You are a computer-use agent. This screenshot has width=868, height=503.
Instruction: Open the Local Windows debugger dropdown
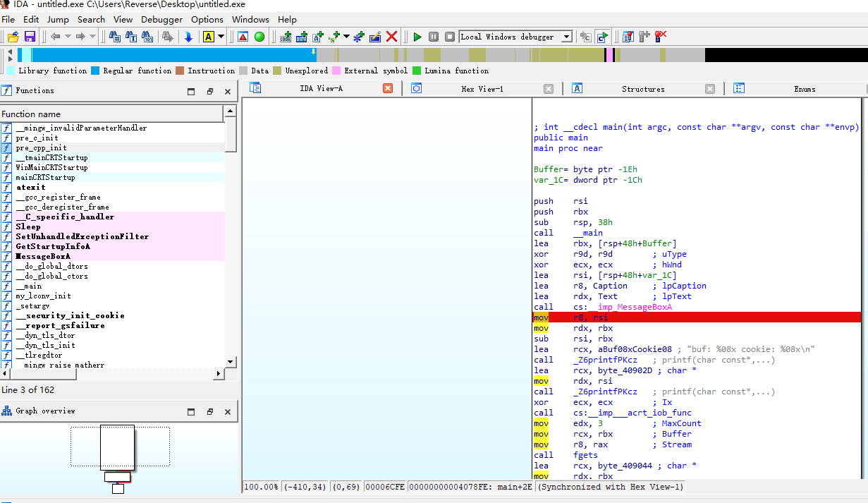[566, 37]
